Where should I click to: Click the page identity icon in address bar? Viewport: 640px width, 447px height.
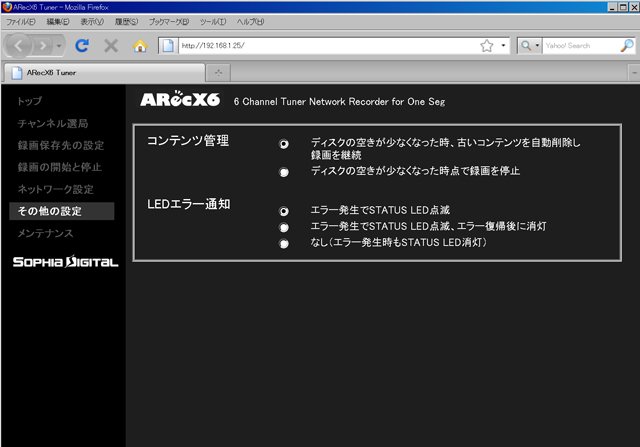[x=168, y=46]
